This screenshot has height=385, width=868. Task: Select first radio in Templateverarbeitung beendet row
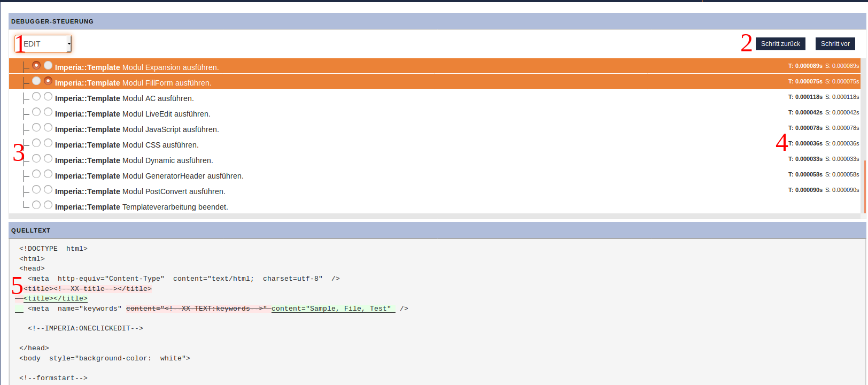[36, 205]
